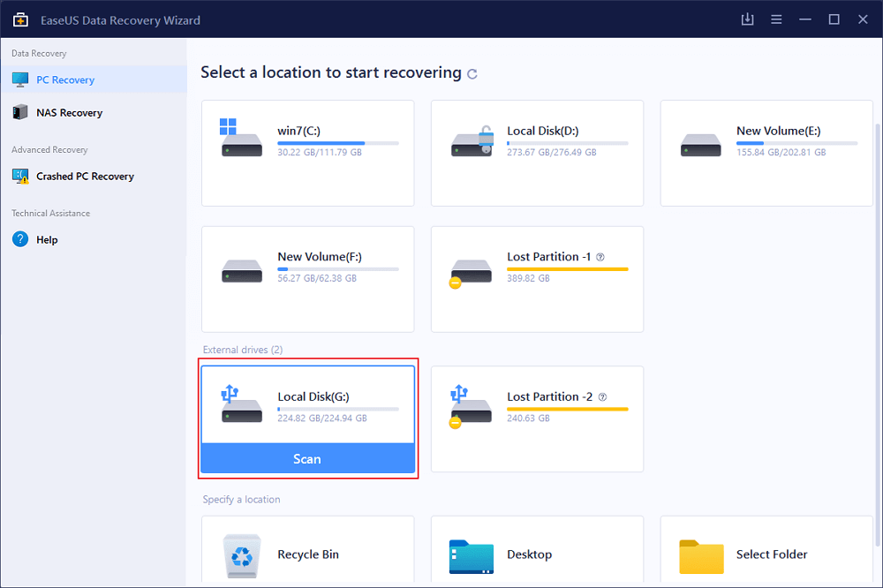Click the refresh icon beside the heading
Image resolution: width=883 pixels, height=588 pixels.
pos(472,74)
